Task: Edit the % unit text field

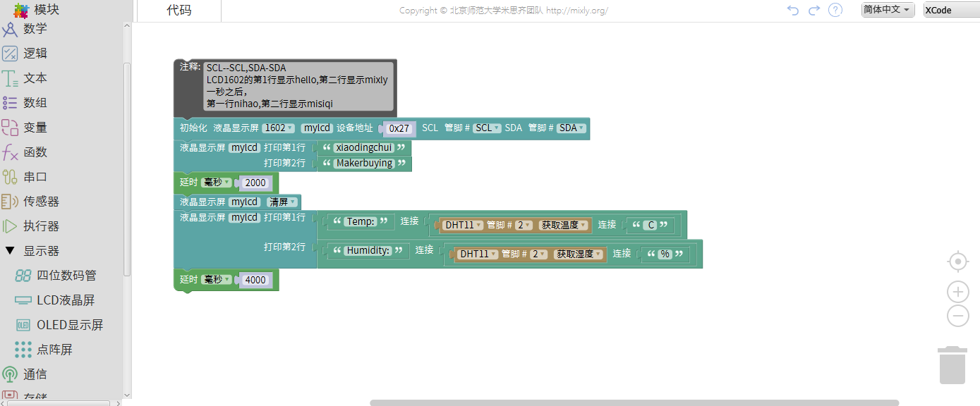Action: (x=665, y=254)
